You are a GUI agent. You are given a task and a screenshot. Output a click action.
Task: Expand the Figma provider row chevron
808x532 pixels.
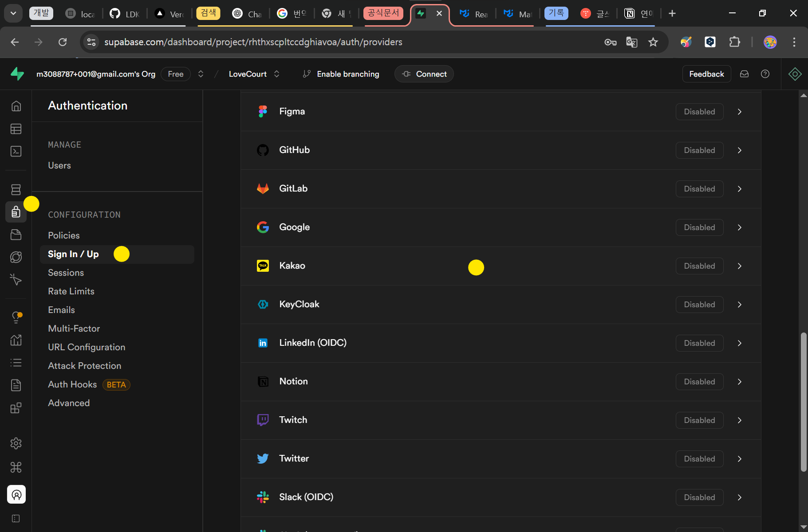pyautogui.click(x=740, y=112)
